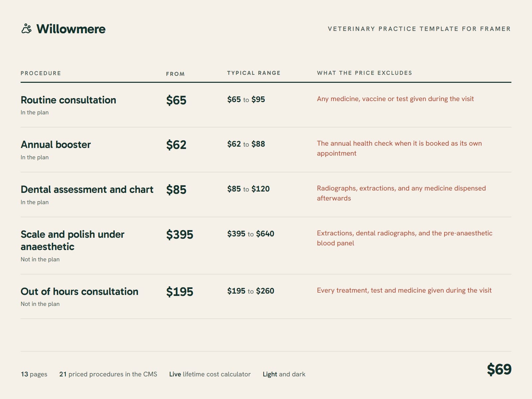532x399 pixels.
Task: Click the Willowmere paw logo icon
Action: click(27, 29)
